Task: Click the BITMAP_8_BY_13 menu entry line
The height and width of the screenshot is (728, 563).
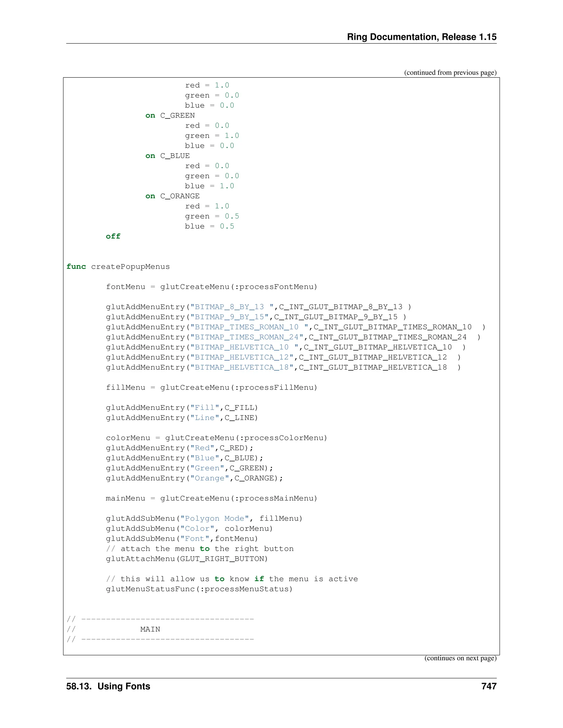Action: click(258, 307)
